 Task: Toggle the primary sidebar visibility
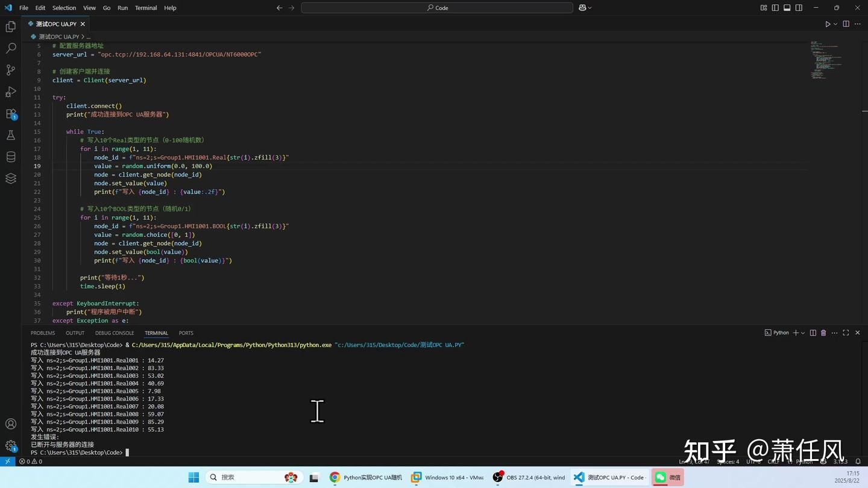pos(774,7)
